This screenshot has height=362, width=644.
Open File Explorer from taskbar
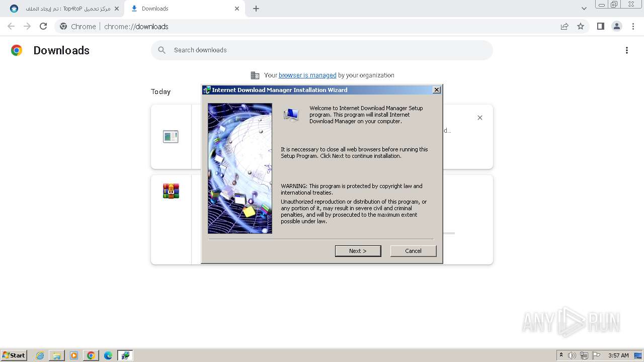[57, 355]
